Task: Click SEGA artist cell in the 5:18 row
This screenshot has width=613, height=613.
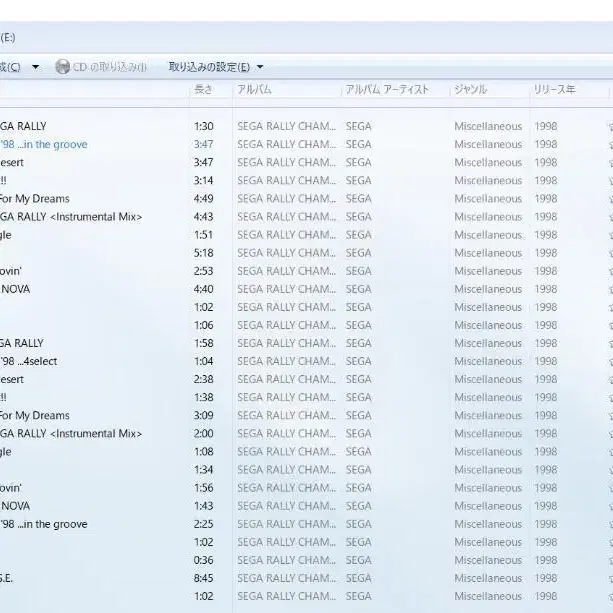Action: tap(358, 253)
